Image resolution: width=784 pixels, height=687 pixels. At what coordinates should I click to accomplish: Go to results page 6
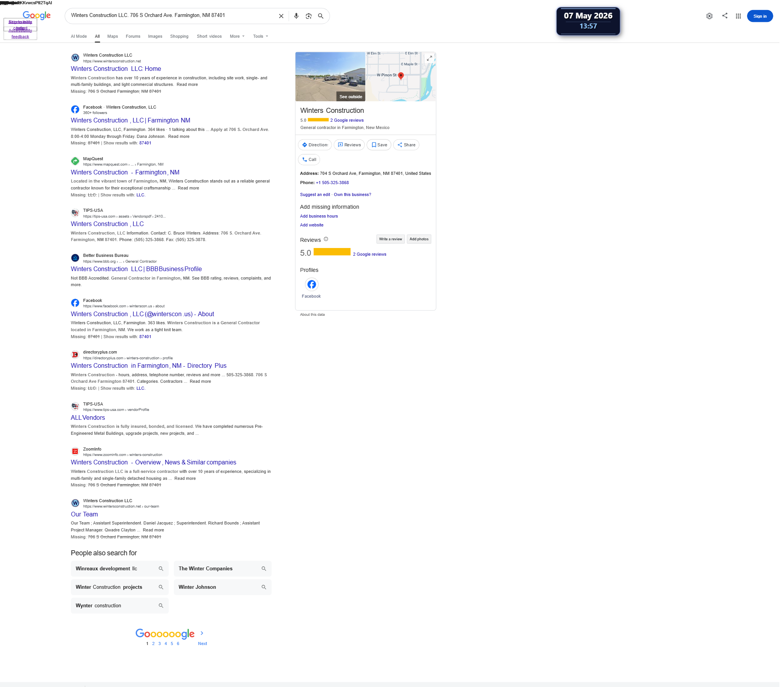[x=178, y=644]
